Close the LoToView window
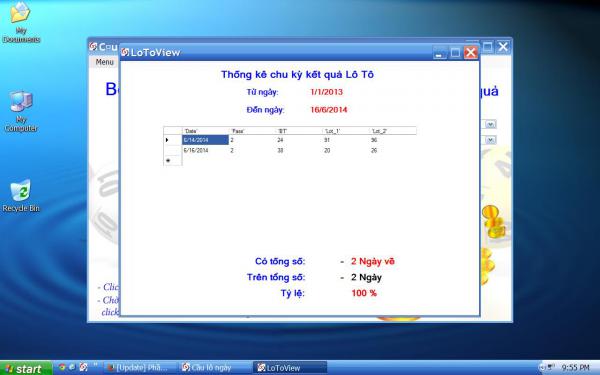 [x=471, y=52]
